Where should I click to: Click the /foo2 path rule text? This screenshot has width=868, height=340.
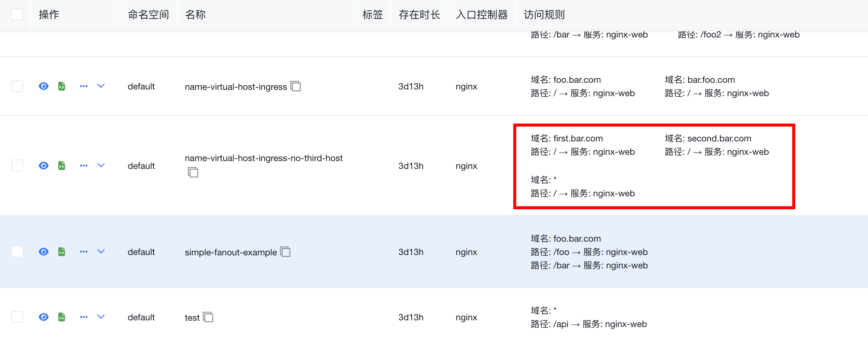click(x=738, y=35)
